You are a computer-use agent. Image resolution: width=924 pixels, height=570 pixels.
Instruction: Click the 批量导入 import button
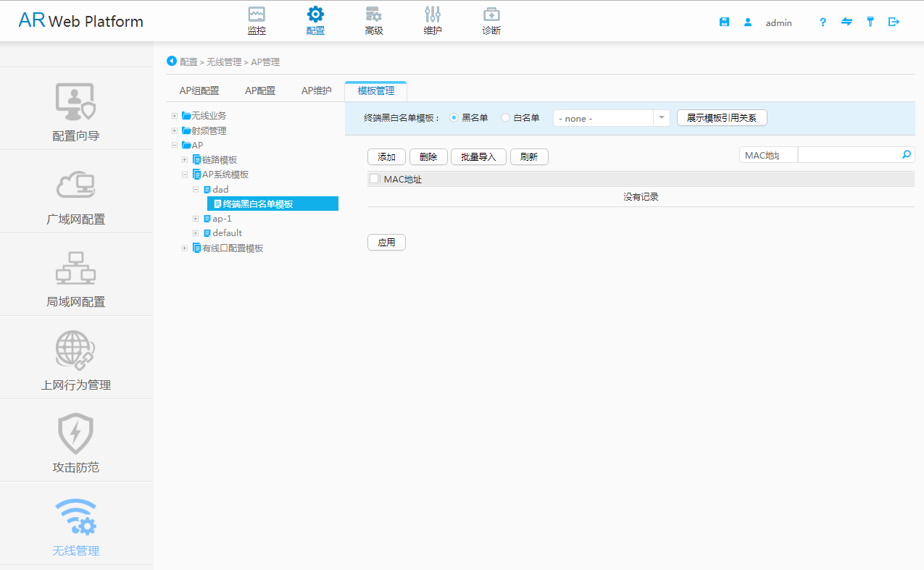pos(478,156)
